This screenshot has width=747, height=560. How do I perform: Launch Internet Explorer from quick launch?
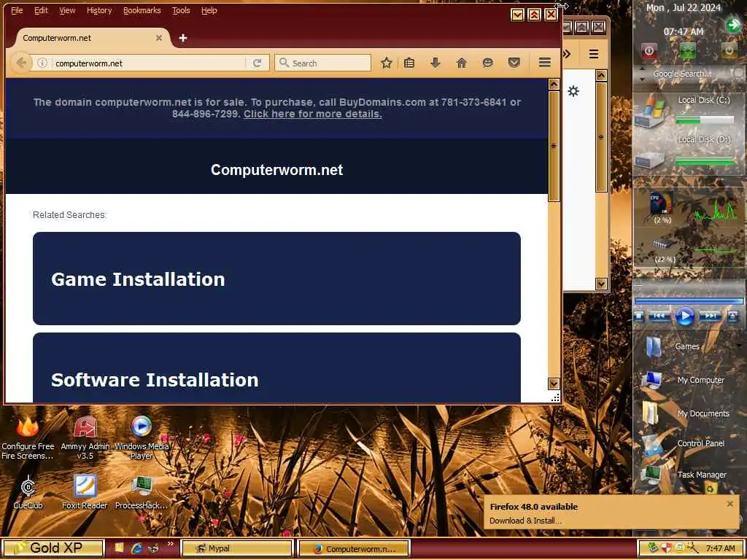[x=136, y=548]
